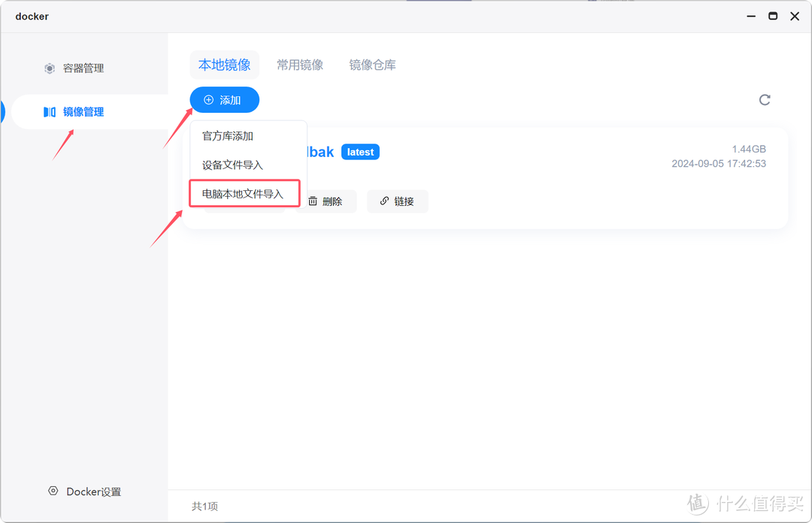Click the blue latest badge on the image
812x523 pixels.
point(359,152)
